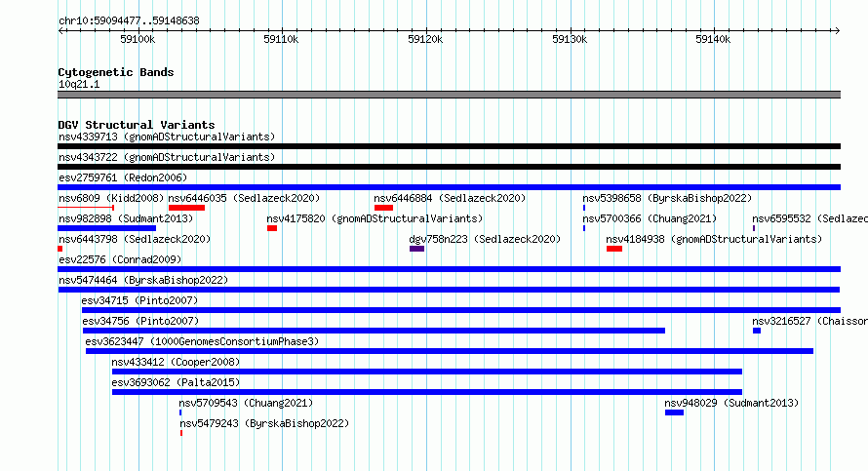The image size is (868, 471).
Task: Click the gray 10q21.1 cytogenetic band bar
Action: click(449, 95)
